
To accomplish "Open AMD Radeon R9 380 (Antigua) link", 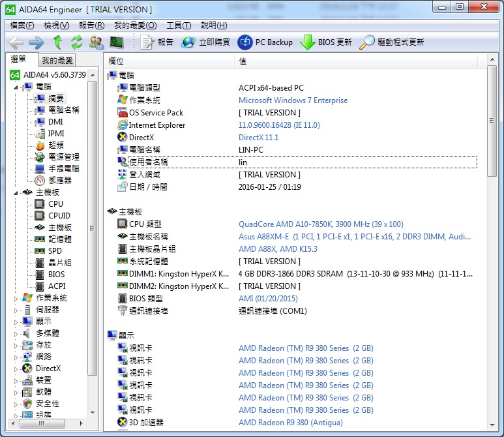I will (x=291, y=422).
